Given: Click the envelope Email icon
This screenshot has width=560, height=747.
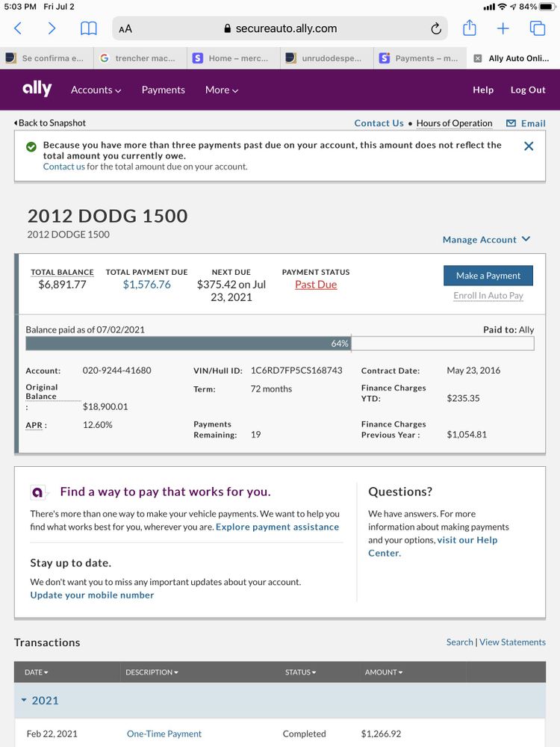Looking at the screenshot, I should click(x=511, y=123).
